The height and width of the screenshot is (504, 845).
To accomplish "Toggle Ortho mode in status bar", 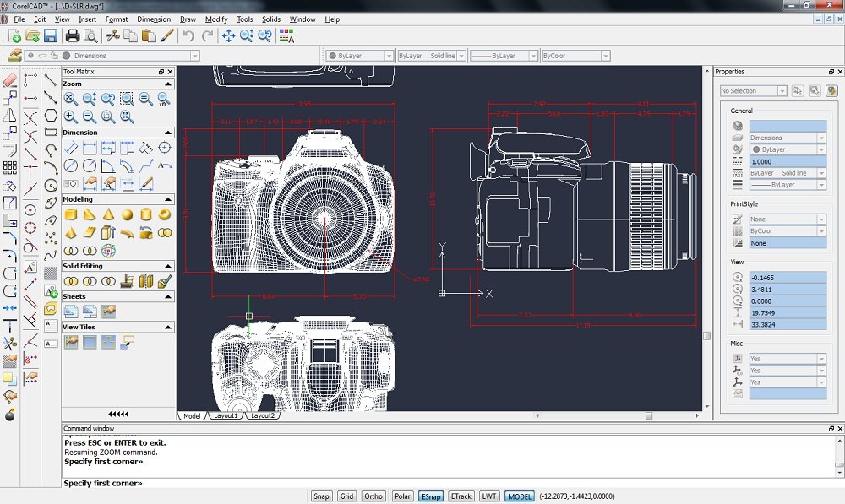I will point(373,496).
